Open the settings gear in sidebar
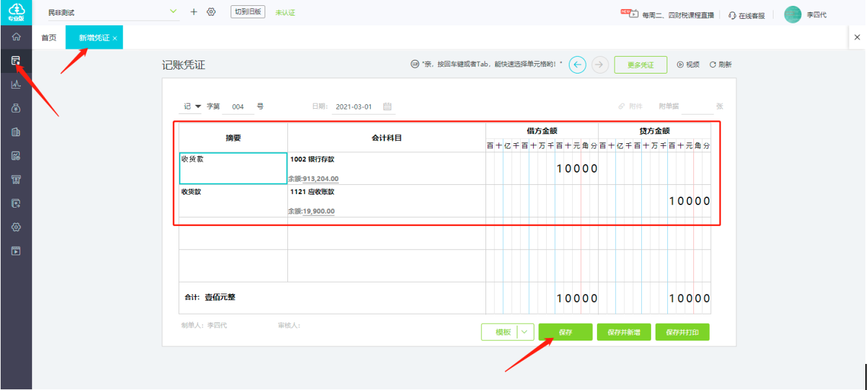Screen dimensions: 868x390 click(x=16, y=227)
